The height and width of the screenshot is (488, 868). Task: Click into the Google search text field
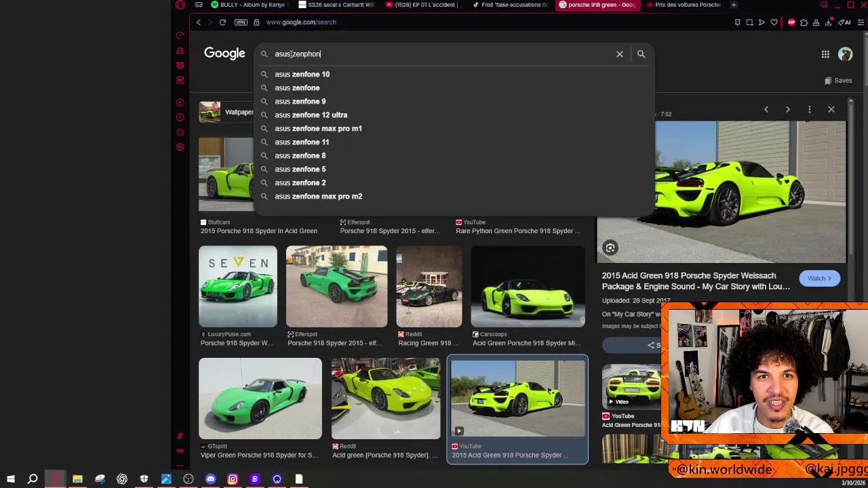coord(441,54)
